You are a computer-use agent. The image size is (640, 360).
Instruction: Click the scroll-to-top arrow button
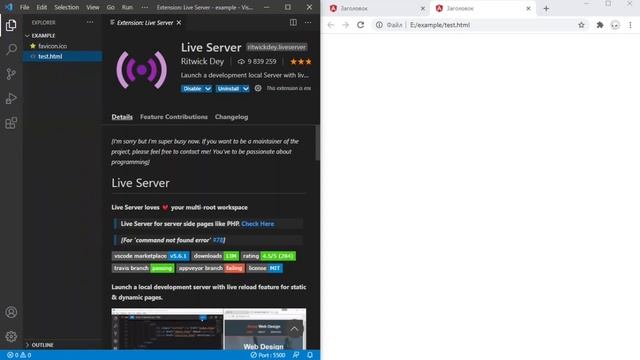click(294, 329)
